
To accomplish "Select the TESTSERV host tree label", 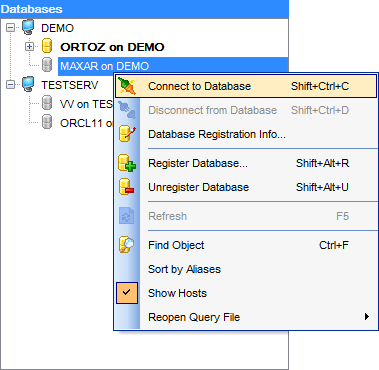I will (x=70, y=85).
